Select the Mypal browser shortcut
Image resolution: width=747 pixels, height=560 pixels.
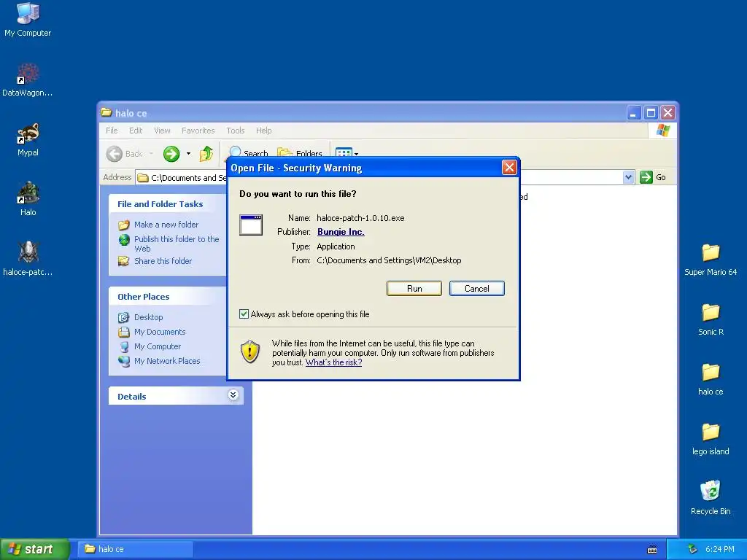coord(28,139)
